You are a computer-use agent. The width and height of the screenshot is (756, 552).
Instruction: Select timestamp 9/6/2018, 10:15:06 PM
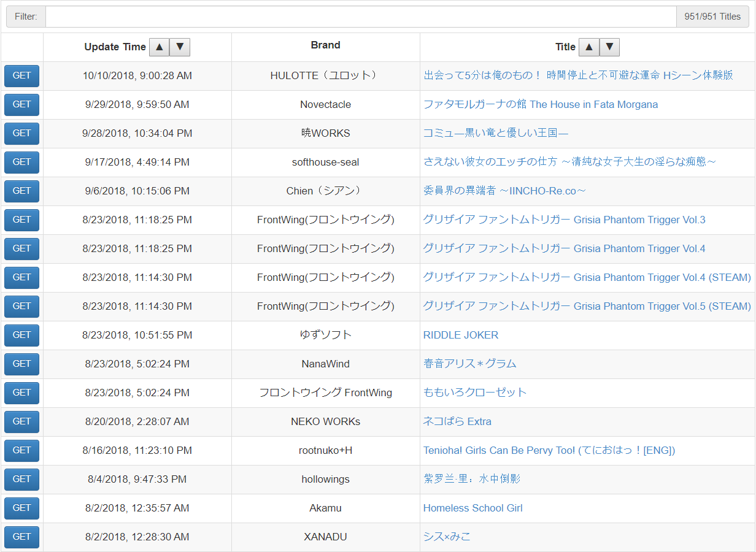coord(137,191)
